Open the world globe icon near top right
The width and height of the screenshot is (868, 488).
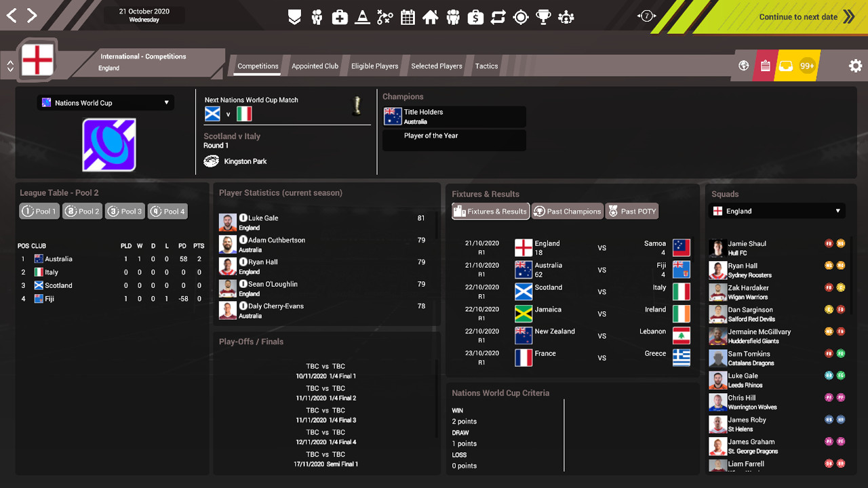tap(743, 66)
